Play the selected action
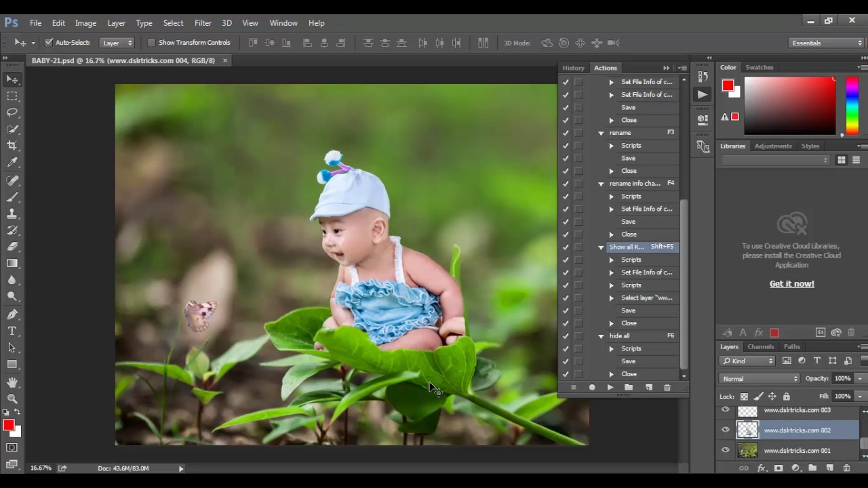 tap(610, 387)
